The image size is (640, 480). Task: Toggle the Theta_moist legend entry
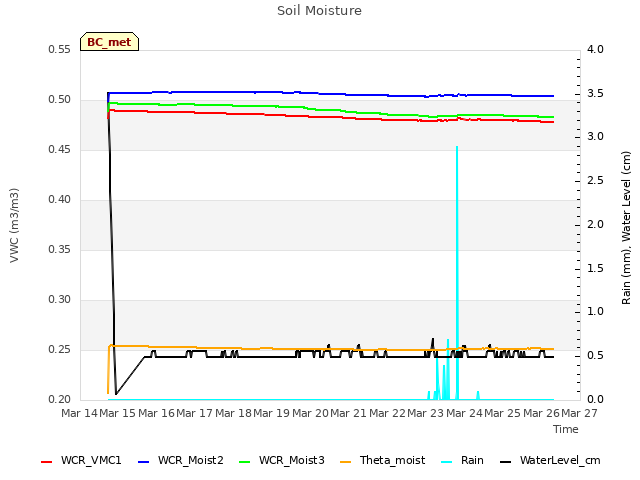[x=382, y=460]
